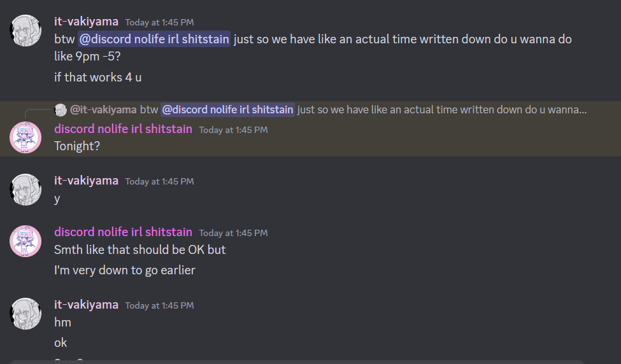Viewport: 621px width, 364px height.
Task: Click the pink username above 'Smth like that'
Action: 123,232
